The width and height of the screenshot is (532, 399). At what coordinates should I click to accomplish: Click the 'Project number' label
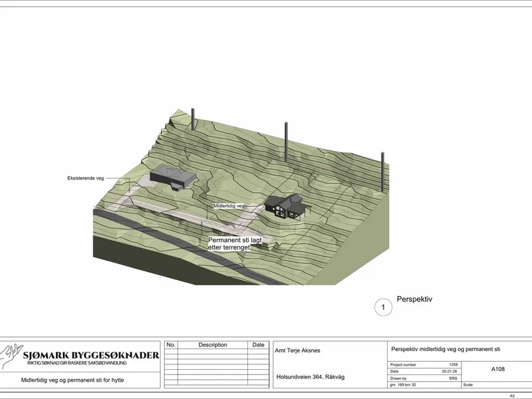(403, 364)
